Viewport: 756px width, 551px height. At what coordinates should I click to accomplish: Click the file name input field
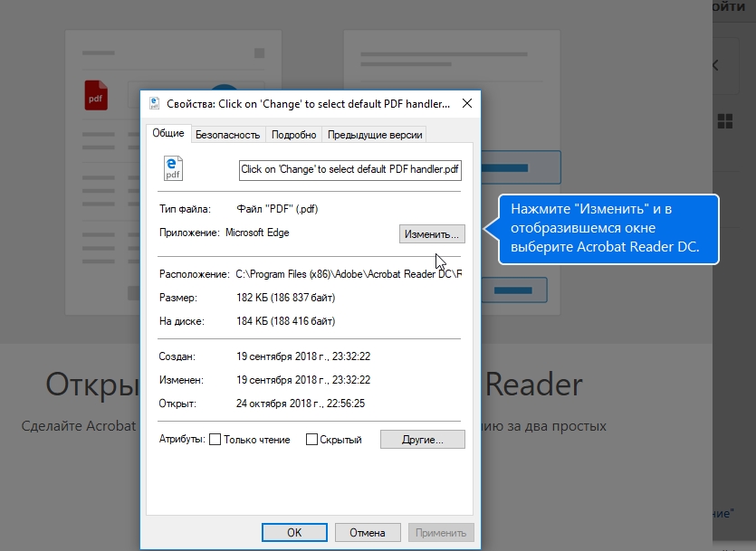(x=350, y=170)
